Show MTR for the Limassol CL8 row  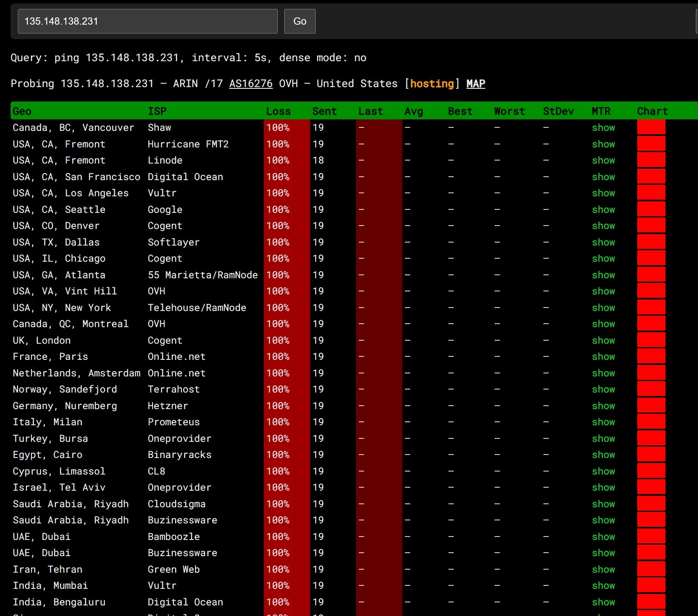pyautogui.click(x=603, y=472)
